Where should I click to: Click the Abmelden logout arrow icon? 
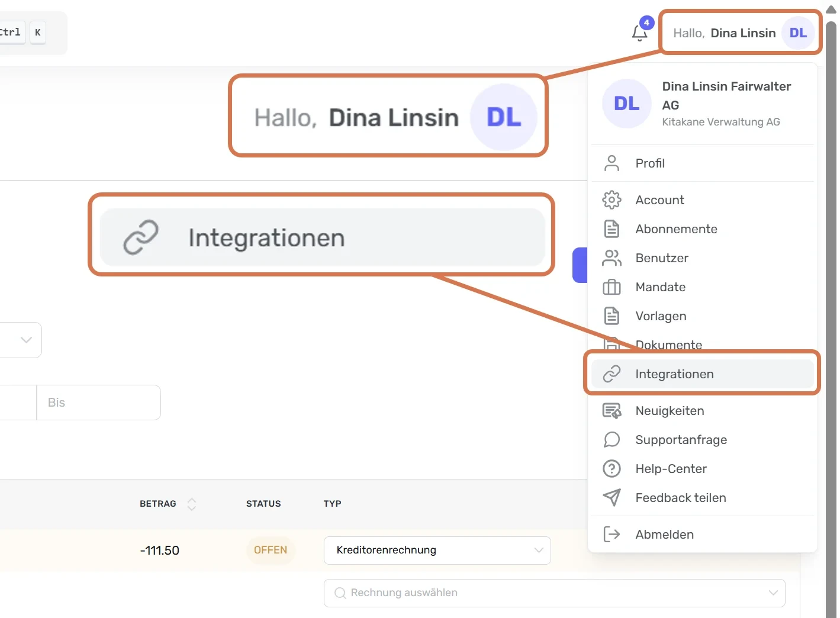point(612,535)
